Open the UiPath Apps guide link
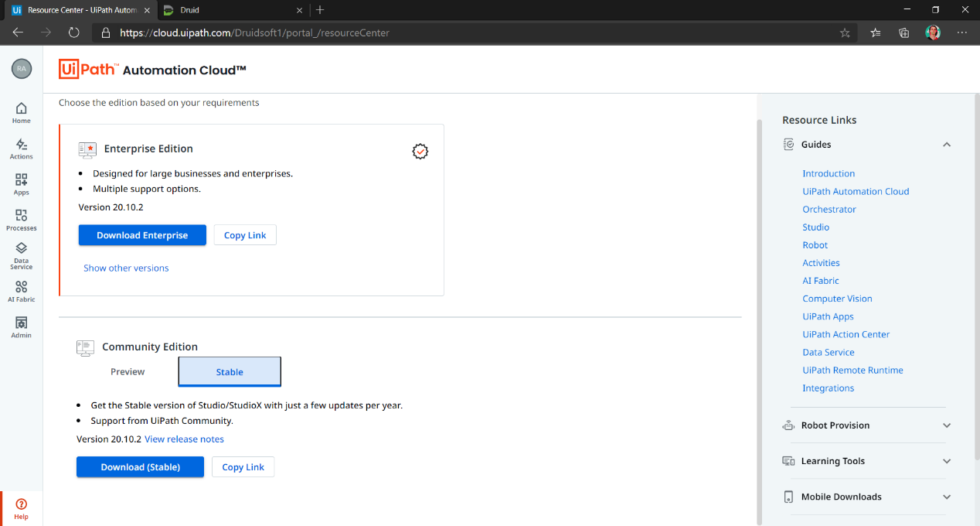Screen dimensions: 980x526 [x=828, y=316]
